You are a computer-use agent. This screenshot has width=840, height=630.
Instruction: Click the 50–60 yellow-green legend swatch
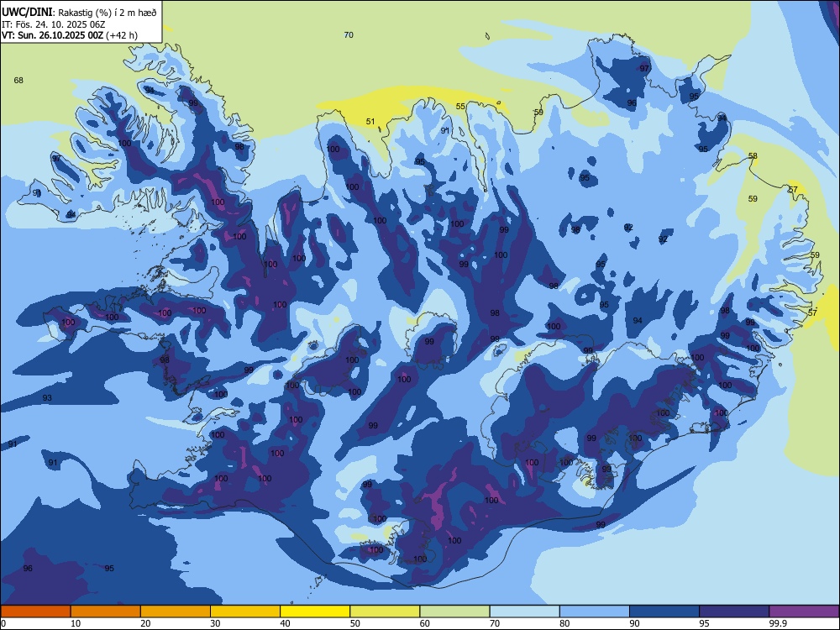pyautogui.click(x=385, y=612)
